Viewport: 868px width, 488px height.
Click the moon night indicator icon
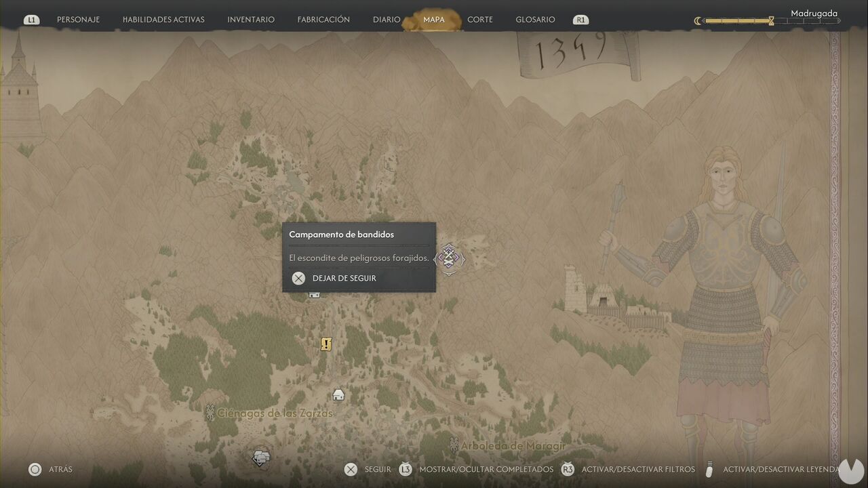698,21
